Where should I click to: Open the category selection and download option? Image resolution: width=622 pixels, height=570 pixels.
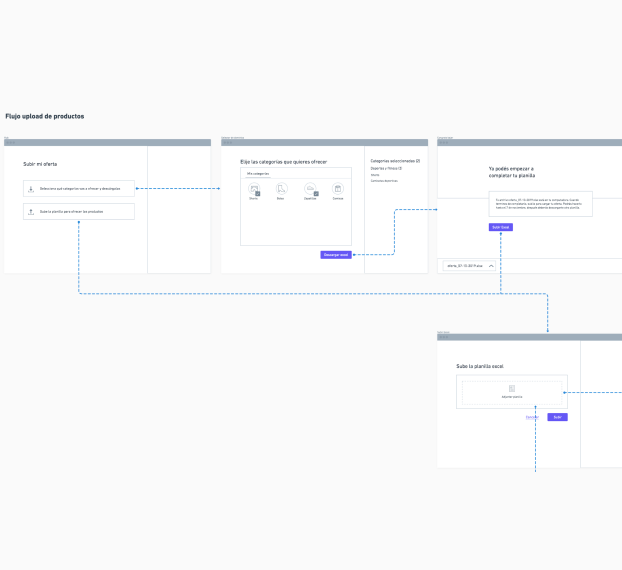[x=79, y=189]
